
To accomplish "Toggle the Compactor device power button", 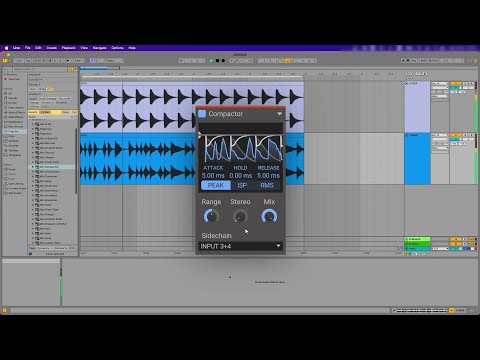I will pos(202,114).
